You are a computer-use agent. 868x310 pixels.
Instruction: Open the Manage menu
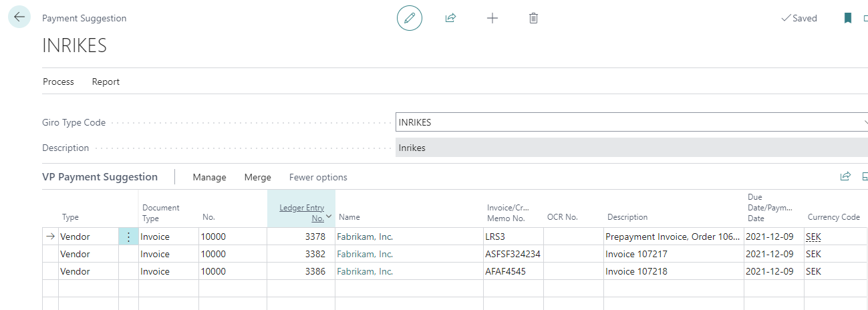209,177
